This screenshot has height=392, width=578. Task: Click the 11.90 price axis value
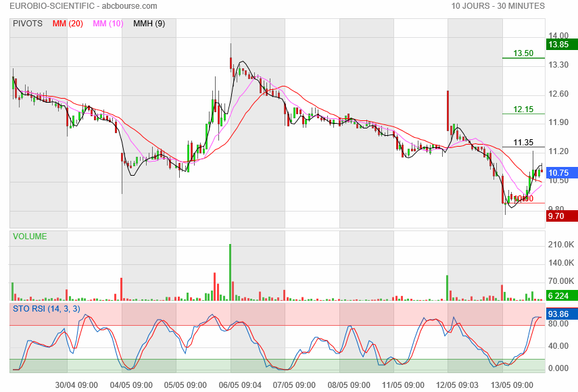[558, 122]
